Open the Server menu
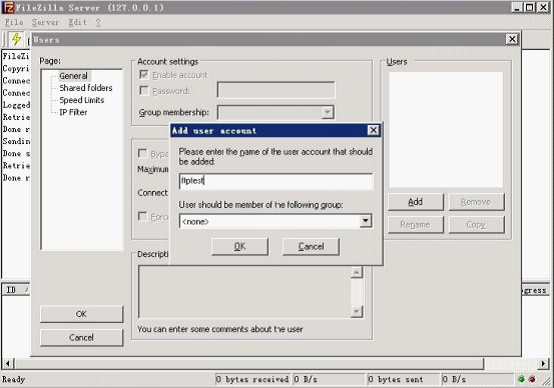Screen dimensions: 554x388 coord(45,22)
